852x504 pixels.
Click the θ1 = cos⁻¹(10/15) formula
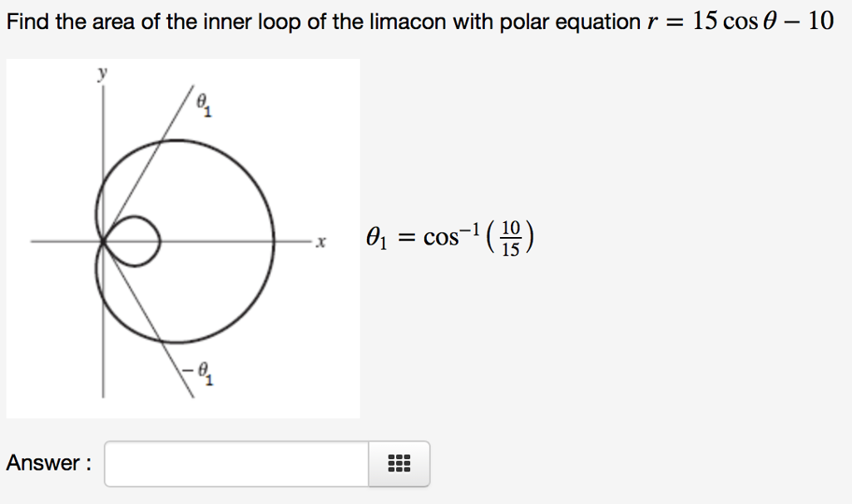click(450, 237)
